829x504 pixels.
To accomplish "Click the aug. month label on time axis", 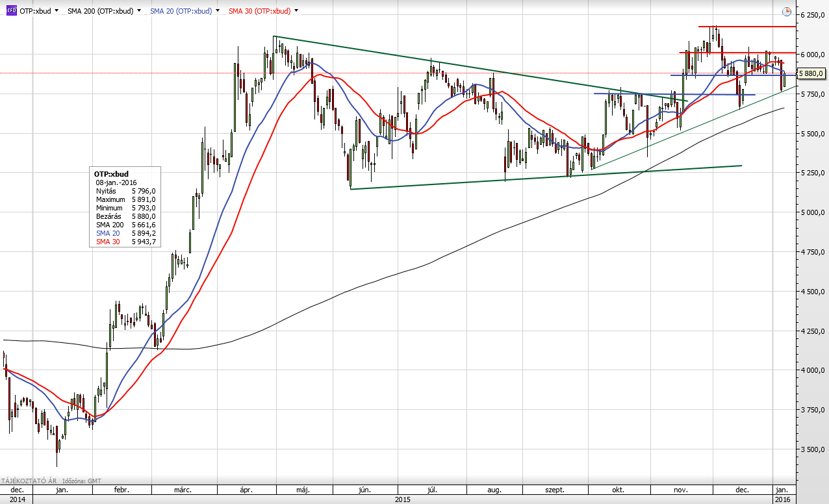I will (493, 490).
